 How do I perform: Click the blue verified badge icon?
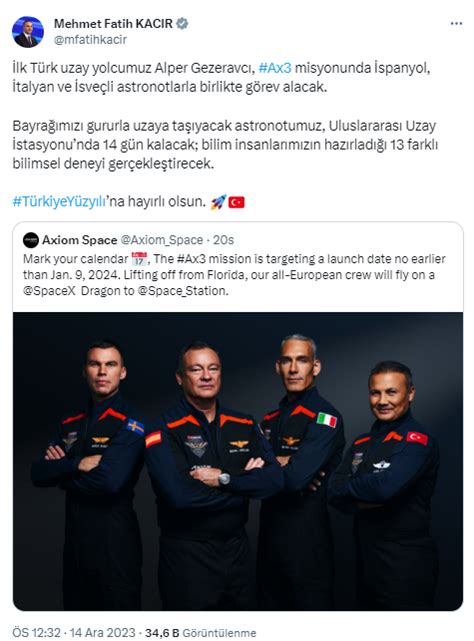click(182, 24)
